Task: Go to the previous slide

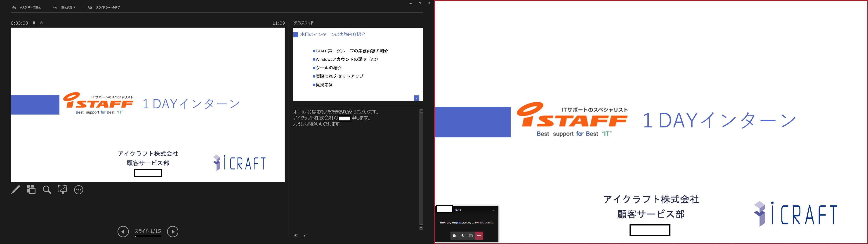Action: [123, 232]
